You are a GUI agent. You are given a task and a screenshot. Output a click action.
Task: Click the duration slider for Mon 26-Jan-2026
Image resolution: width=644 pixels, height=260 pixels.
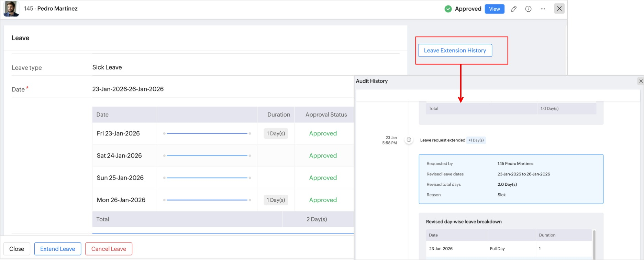pyautogui.click(x=207, y=200)
